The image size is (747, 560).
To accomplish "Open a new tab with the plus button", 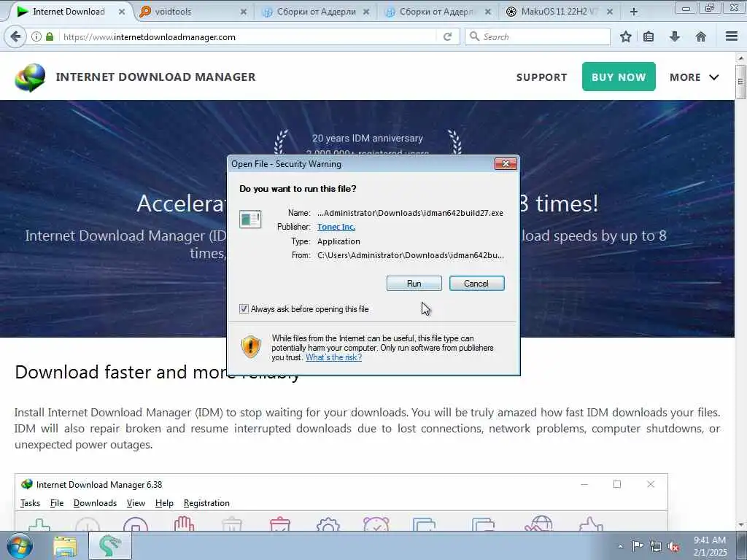I will coord(634,12).
